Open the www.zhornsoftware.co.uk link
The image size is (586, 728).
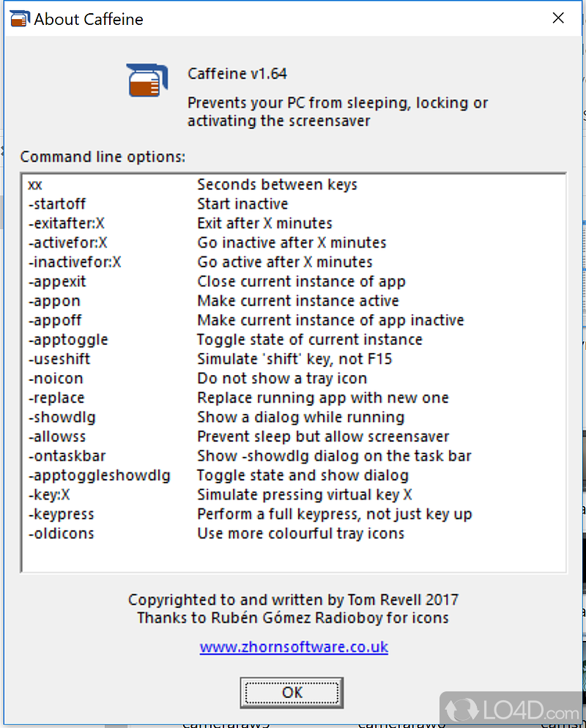point(294,647)
